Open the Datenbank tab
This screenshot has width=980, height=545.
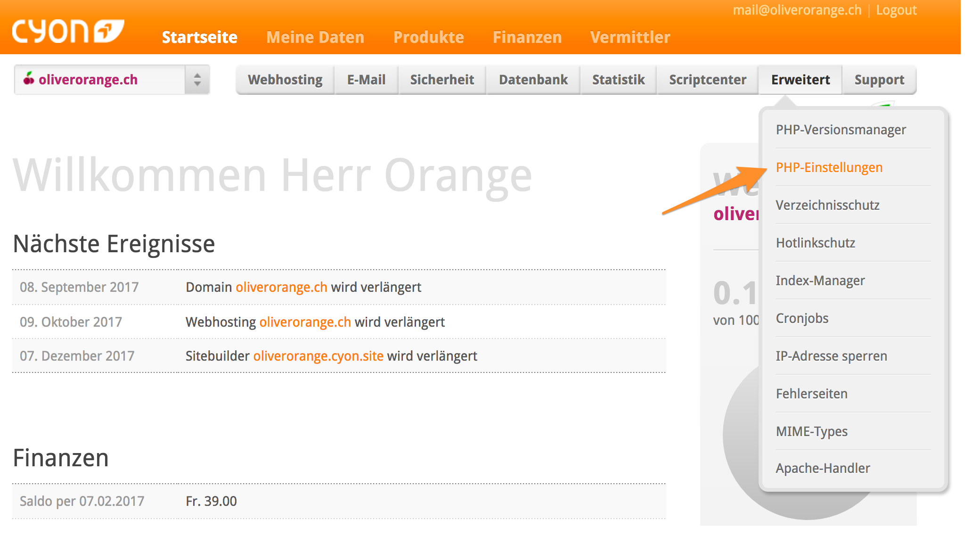[533, 80]
